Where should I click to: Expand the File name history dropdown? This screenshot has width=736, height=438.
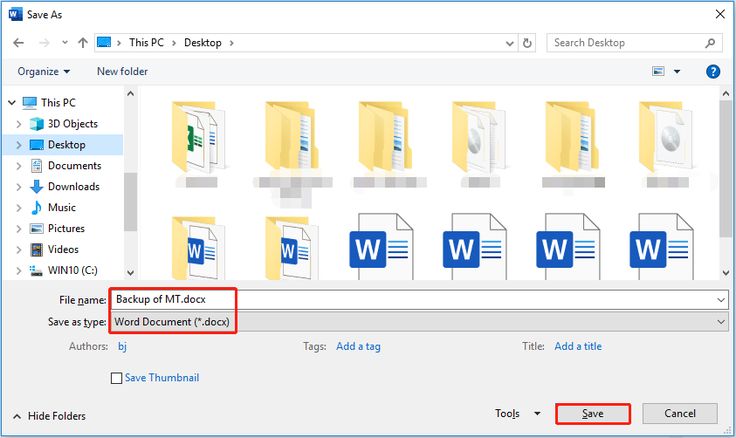coord(721,299)
